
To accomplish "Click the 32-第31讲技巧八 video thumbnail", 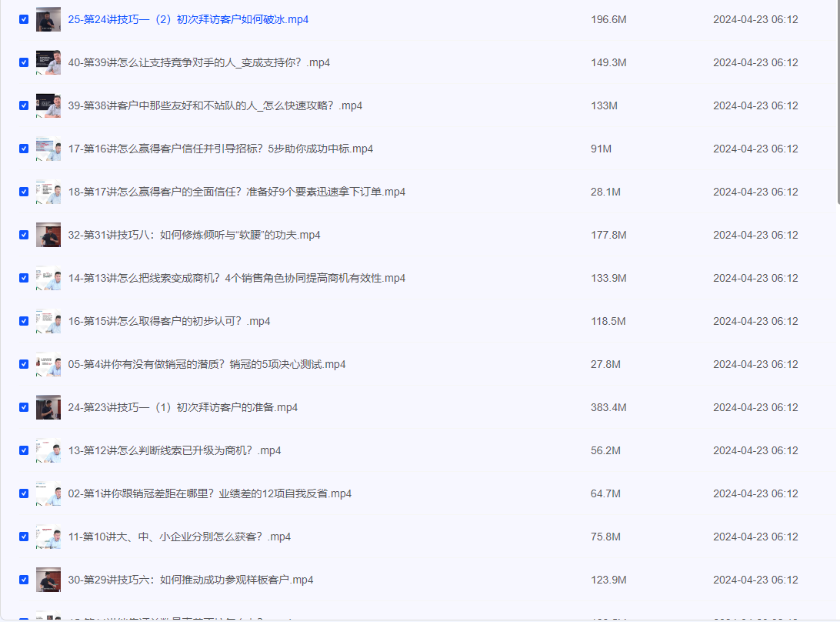I will [x=48, y=235].
